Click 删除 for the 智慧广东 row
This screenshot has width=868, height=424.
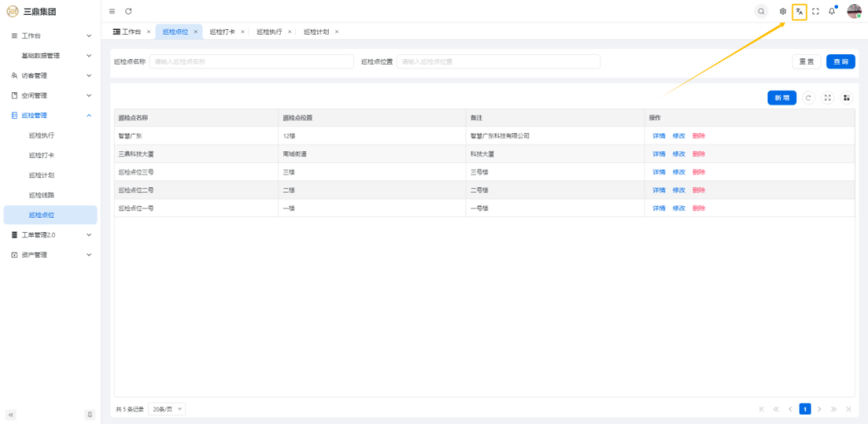coord(699,136)
